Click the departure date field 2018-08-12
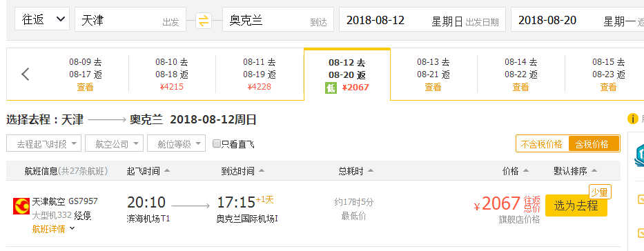Image resolution: width=644 pixels, height=251 pixels. pos(422,20)
